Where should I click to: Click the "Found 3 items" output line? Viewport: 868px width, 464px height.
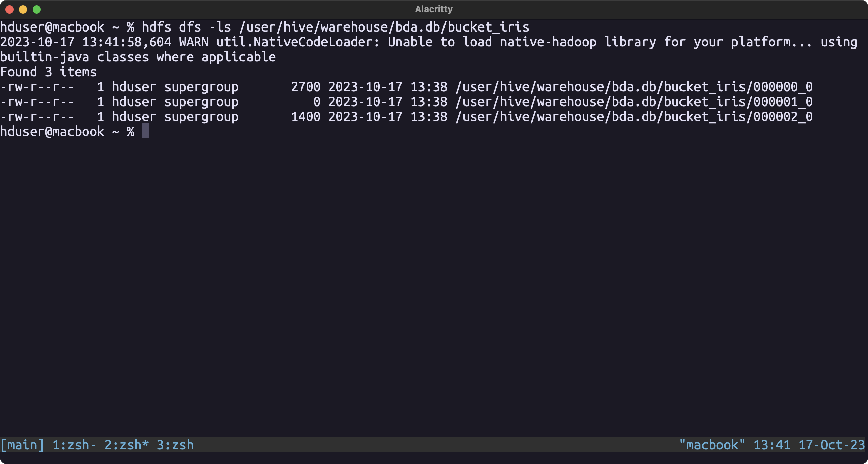[x=48, y=72]
